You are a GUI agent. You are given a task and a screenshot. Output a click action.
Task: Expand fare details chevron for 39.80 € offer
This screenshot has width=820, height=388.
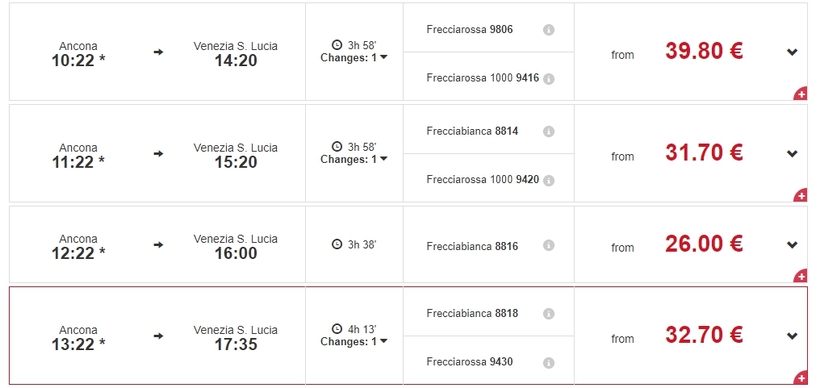[x=792, y=52]
